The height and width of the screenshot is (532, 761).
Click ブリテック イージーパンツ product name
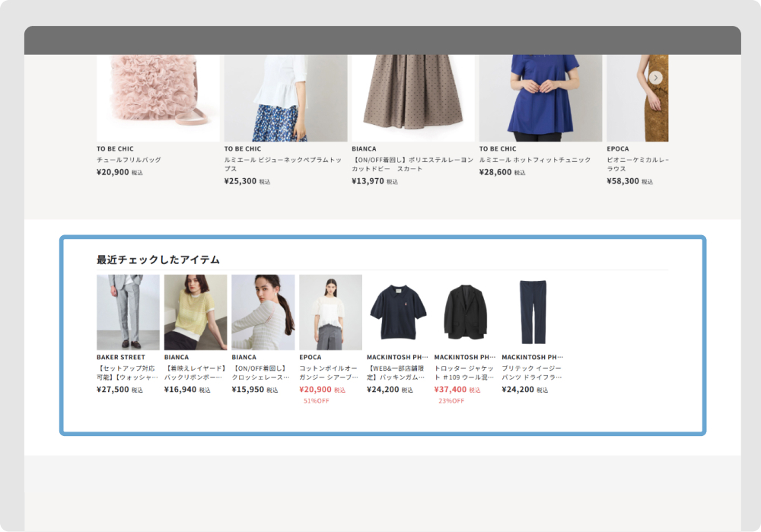[532, 373]
